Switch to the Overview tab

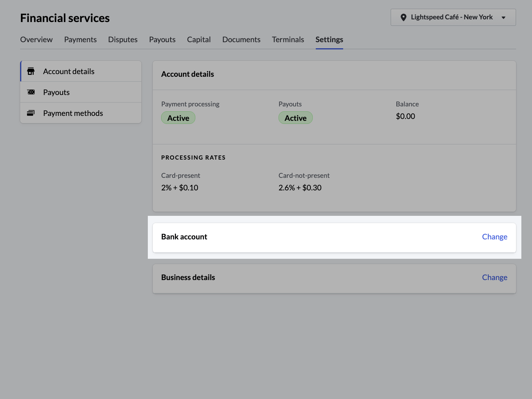click(36, 40)
